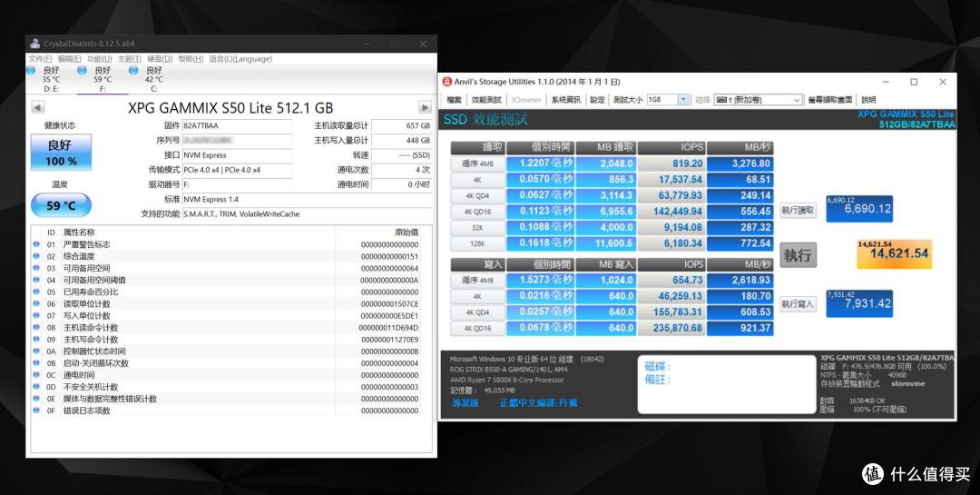Open CrystalDiskInfo 功能(U) menu
The height and width of the screenshot is (495, 980).
tap(100, 59)
